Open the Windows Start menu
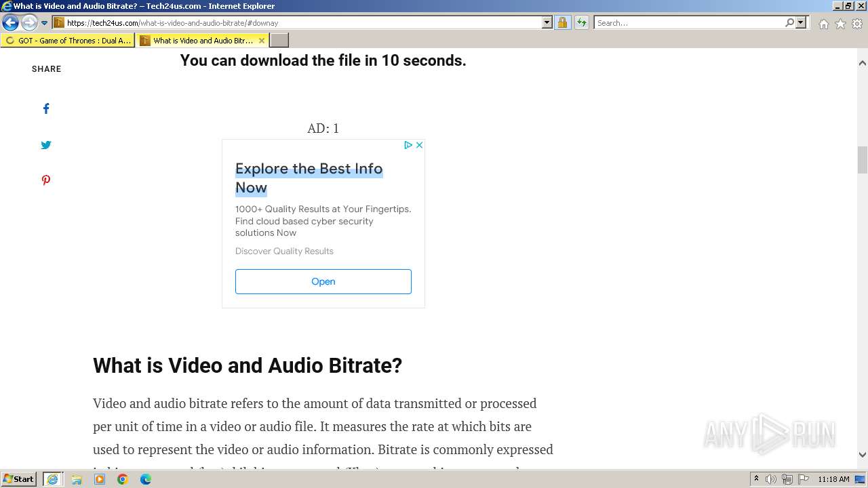 click(x=19, y=479)
